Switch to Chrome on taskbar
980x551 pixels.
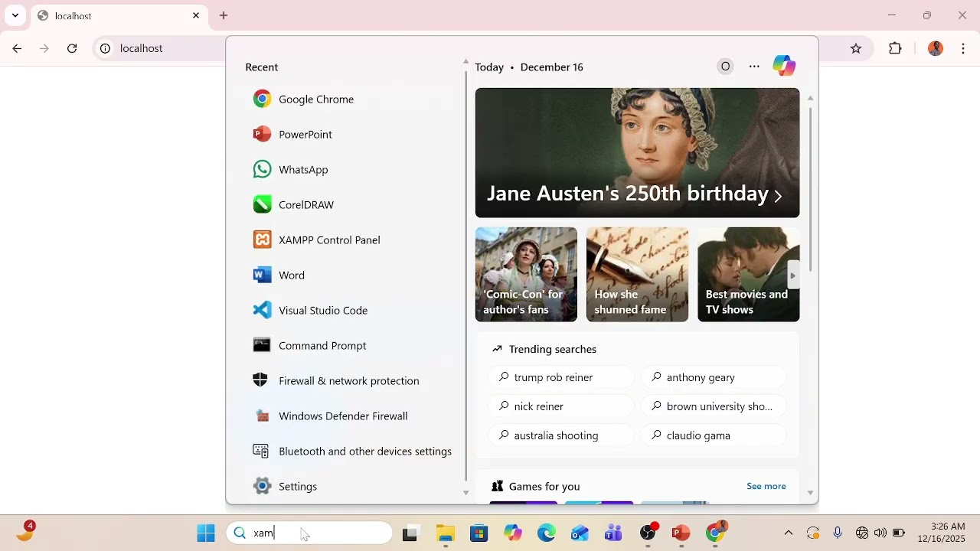[x=716, y=533]
